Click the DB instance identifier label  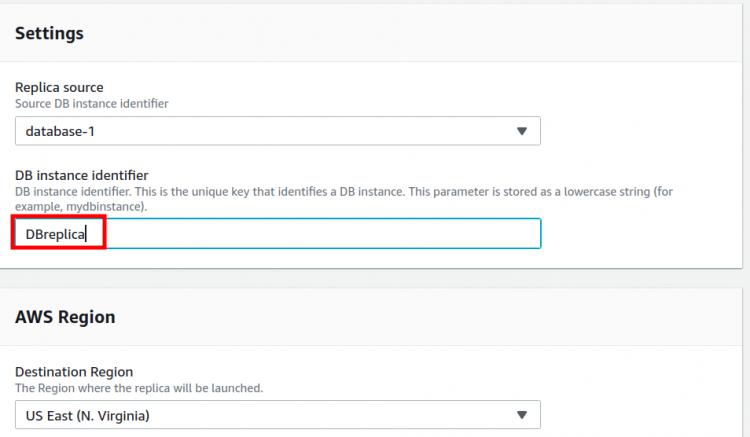click(x=81, y=176)
